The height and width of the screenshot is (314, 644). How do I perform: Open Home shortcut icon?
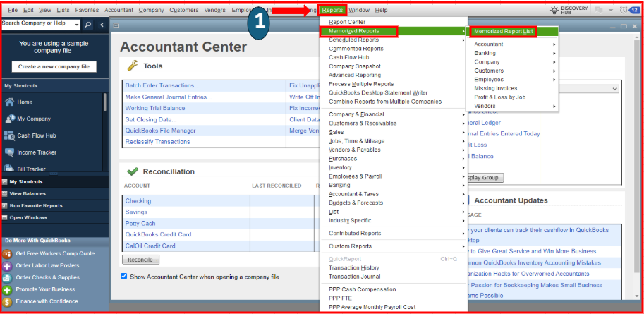pyautogui.click(x=9, y=102)
